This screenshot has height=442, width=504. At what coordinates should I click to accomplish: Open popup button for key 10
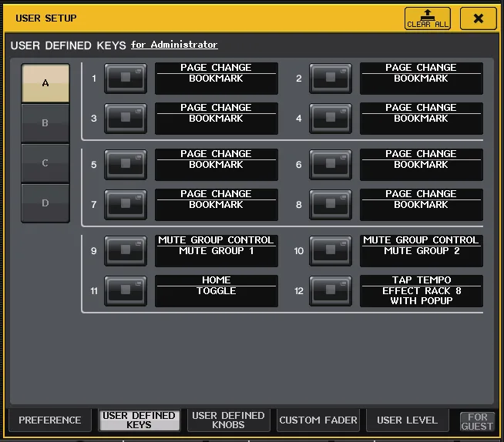[331, 251]
